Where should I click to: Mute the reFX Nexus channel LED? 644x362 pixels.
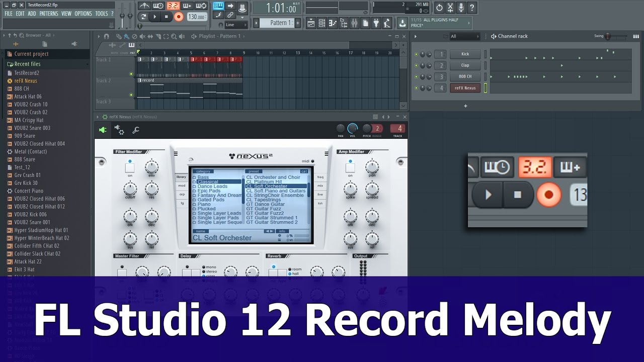[x=416, y=88]
